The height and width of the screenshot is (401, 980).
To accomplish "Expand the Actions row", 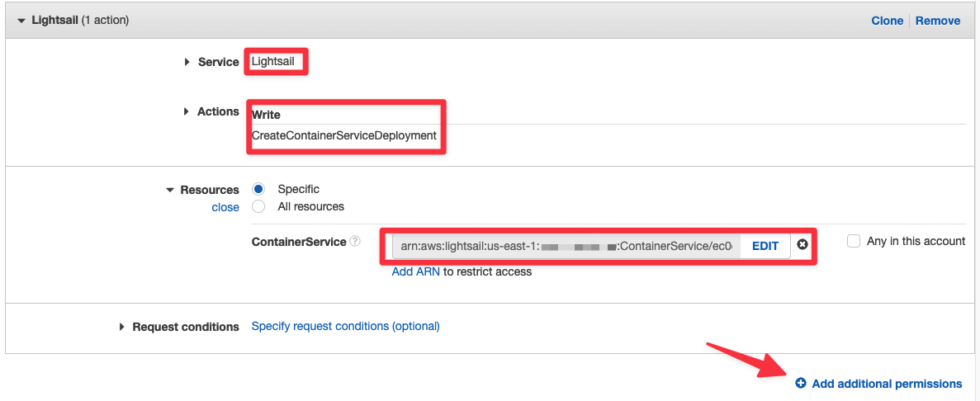I will tap(187, 111).
